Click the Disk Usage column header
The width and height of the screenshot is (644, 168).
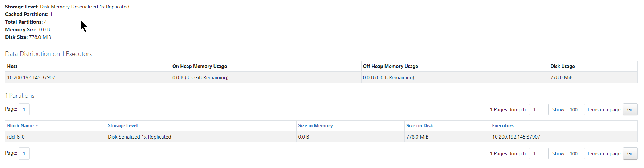click(x=562, y=67)
